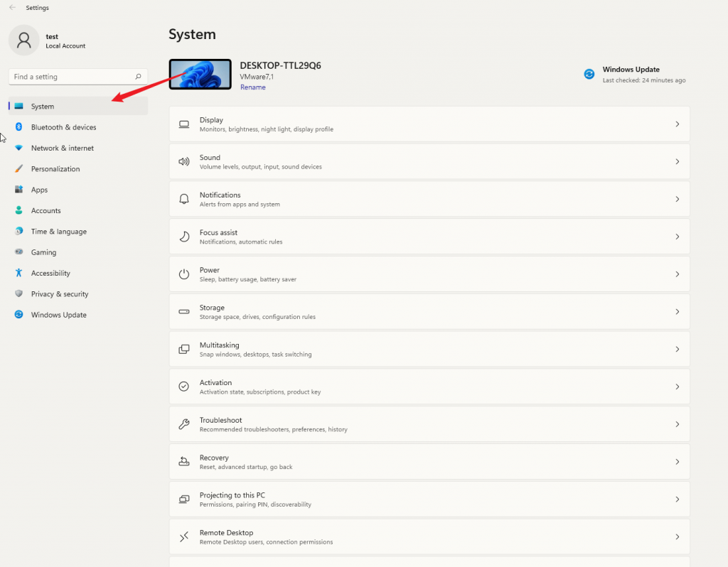Expand the Activation settings row
This screenshot has height=567, width=728.
tap(427, 386)
